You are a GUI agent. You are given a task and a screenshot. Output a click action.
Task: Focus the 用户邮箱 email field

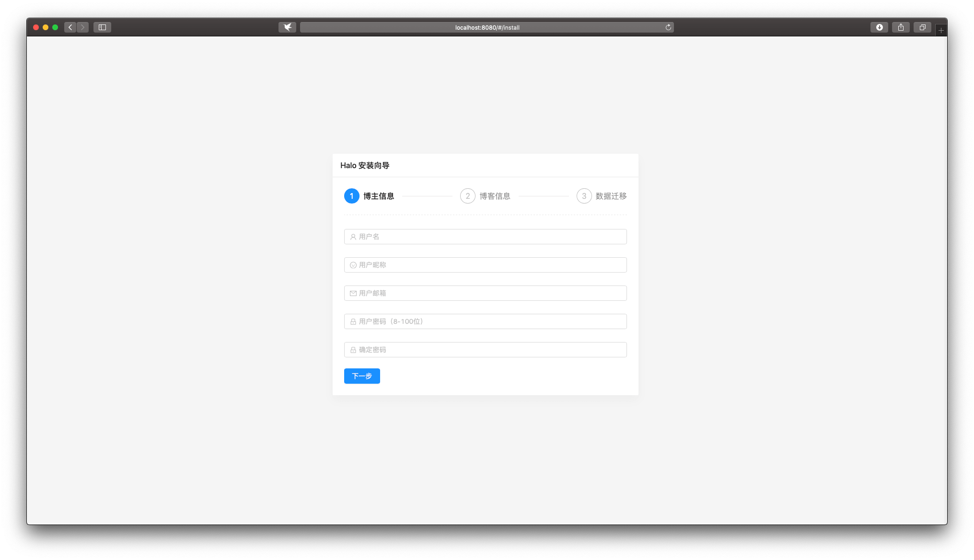click(x=485, y=293)
